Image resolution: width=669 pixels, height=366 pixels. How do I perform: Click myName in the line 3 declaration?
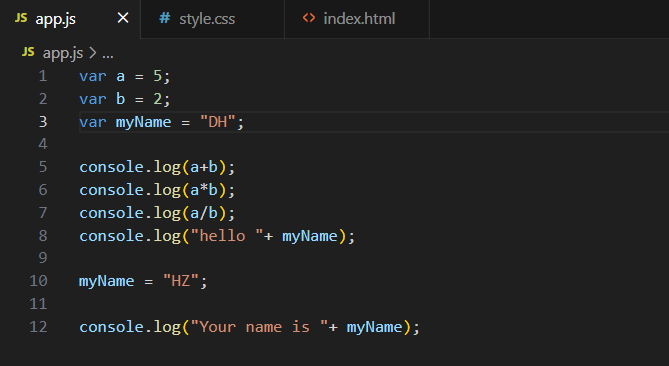143,123
